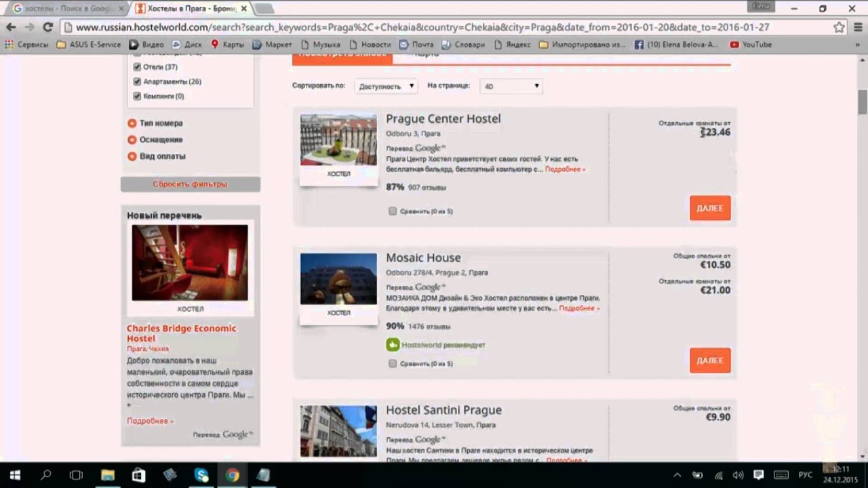Viewport: 868px width, 488px height.
Task: Bookmark this page with the star icon
Action: point(839,27)
